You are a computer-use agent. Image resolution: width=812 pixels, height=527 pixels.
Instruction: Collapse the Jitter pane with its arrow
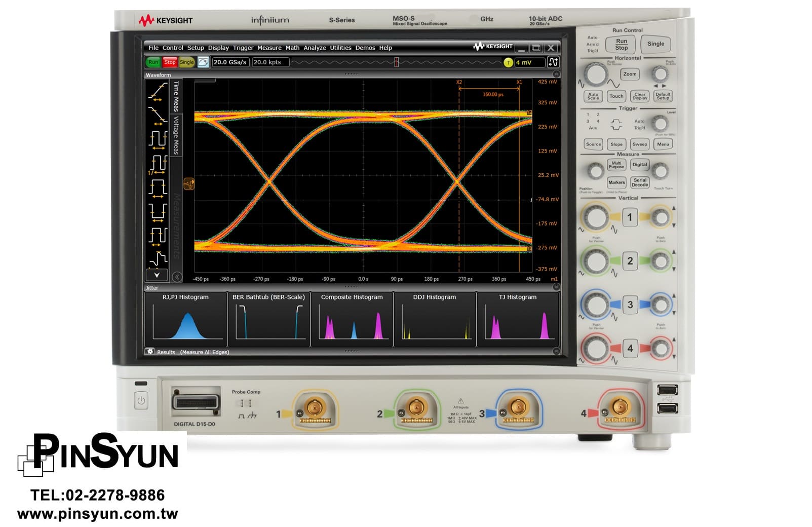[x=556, y=287]
